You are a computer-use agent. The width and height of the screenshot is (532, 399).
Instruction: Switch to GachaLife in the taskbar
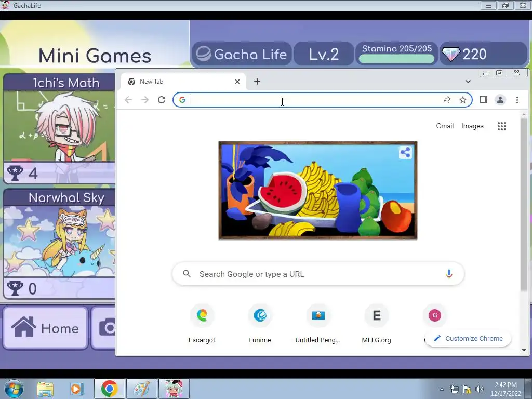click(174, 389)
